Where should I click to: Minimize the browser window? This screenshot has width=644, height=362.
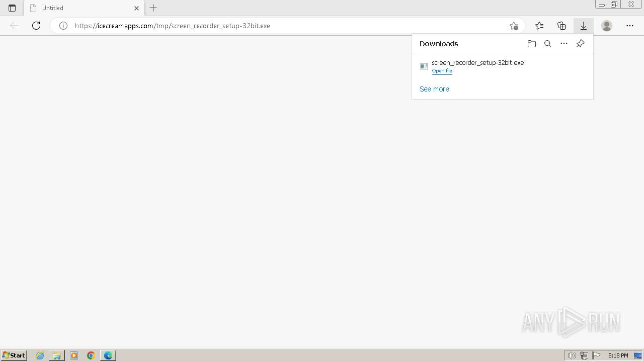pos(602,5)
